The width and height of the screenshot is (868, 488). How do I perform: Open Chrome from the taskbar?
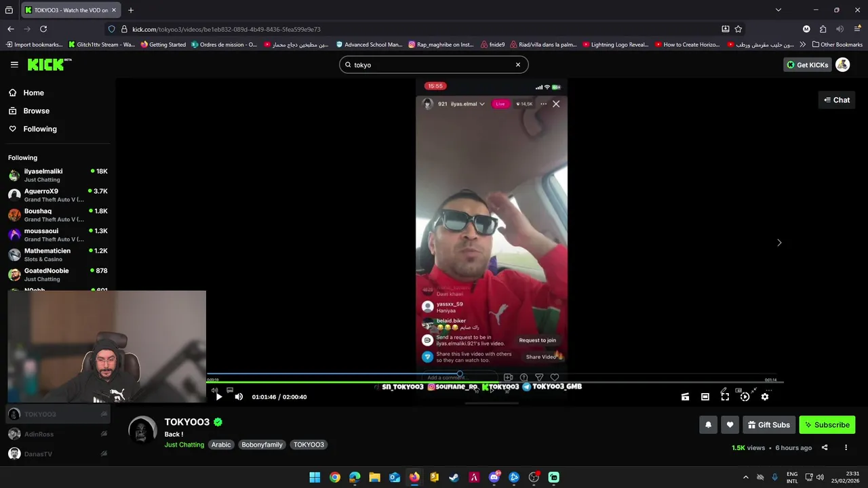pos(335,477)
